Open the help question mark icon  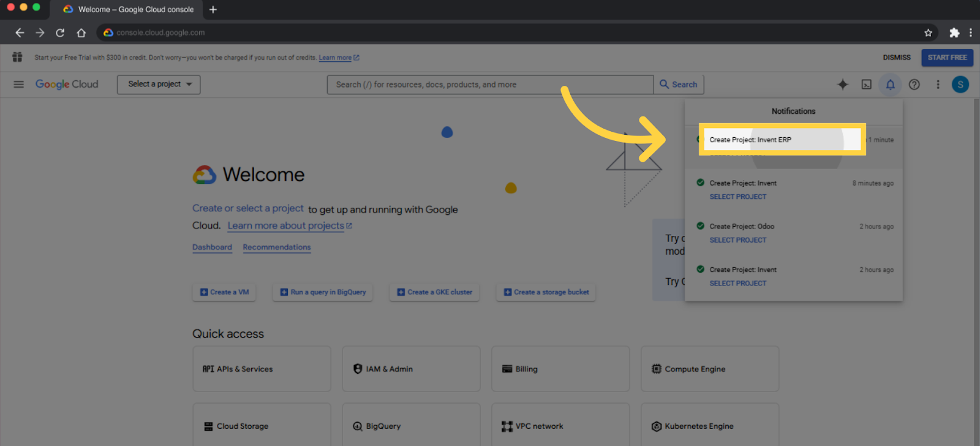point(914,85)
